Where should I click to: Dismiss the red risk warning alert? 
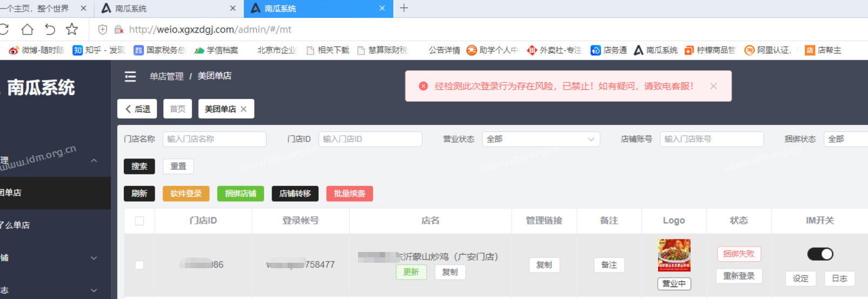pyautogui.click(x=713, y=86)
